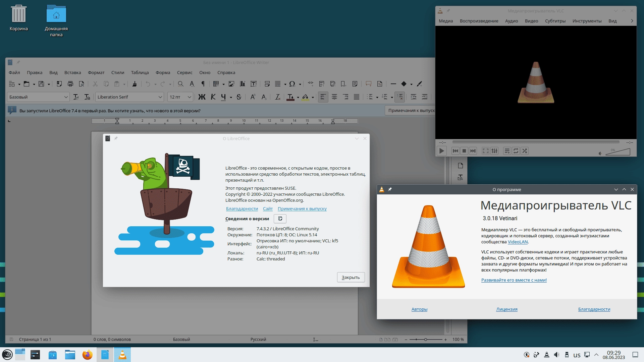Screen dimensions: 644x362
Task: Click the Cut scissors icon in Writer
Action: point(95,84)
